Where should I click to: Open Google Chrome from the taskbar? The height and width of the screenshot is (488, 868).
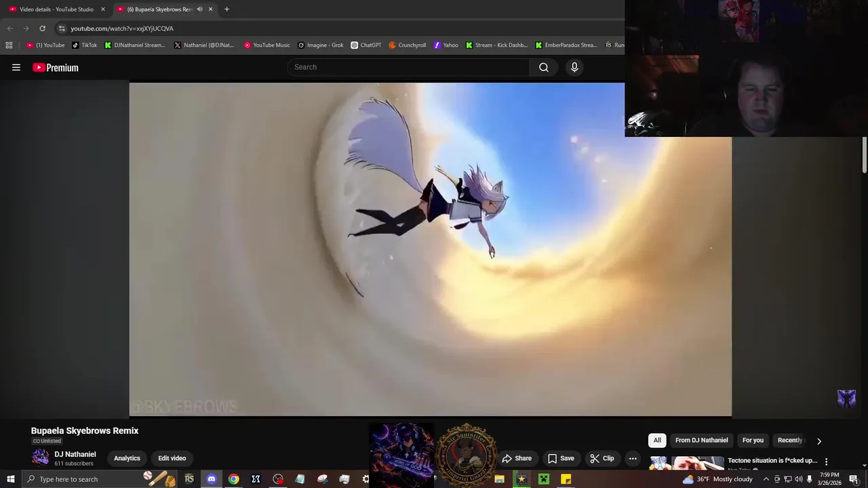pos(233,479)
